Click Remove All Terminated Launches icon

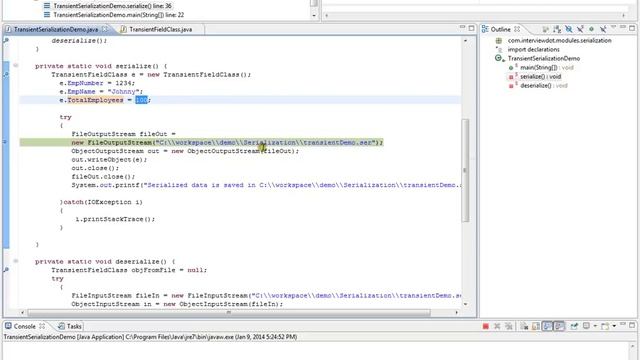tap(508, 326)
